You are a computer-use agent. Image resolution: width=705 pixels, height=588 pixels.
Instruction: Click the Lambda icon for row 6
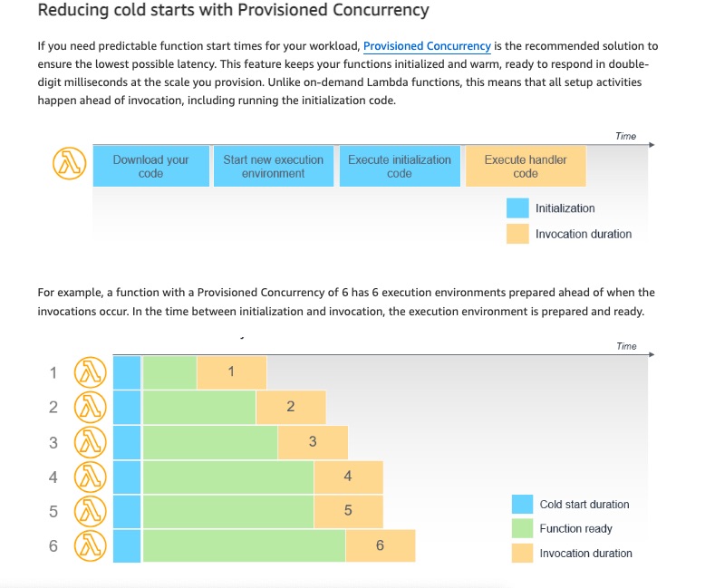point(91,545)
